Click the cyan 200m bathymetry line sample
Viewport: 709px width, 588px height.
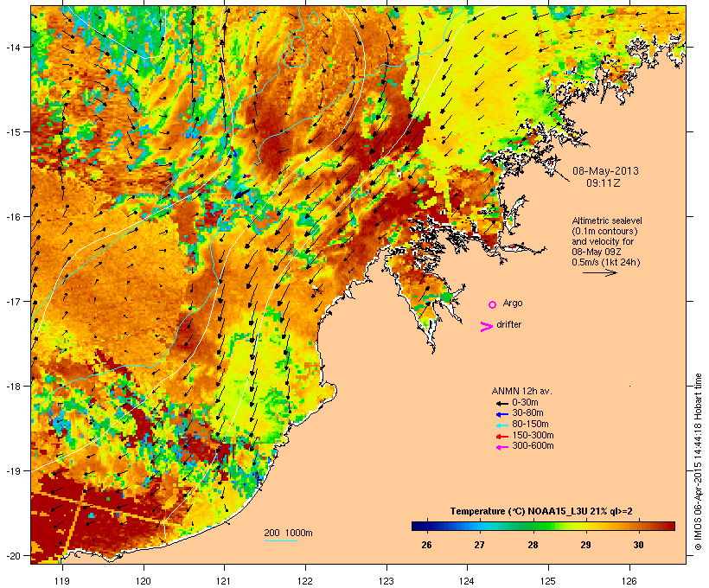pyautogui.click(x=280, y=540)
